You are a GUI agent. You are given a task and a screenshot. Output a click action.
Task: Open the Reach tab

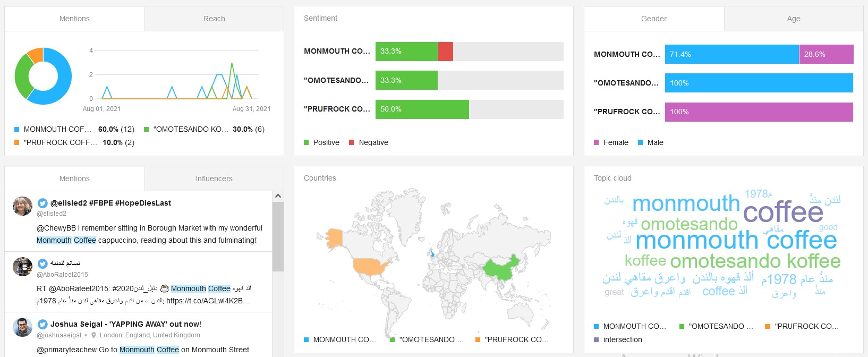[x=214, y=19]
